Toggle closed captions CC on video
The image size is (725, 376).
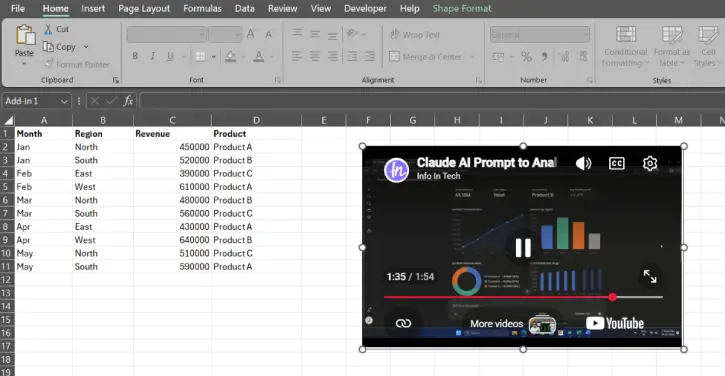pos(617,163)
